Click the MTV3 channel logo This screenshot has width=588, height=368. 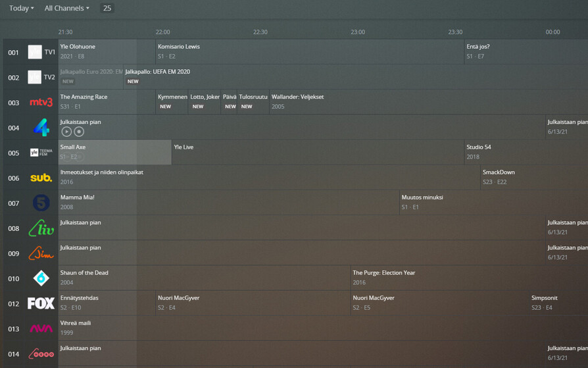coord(41,102)
